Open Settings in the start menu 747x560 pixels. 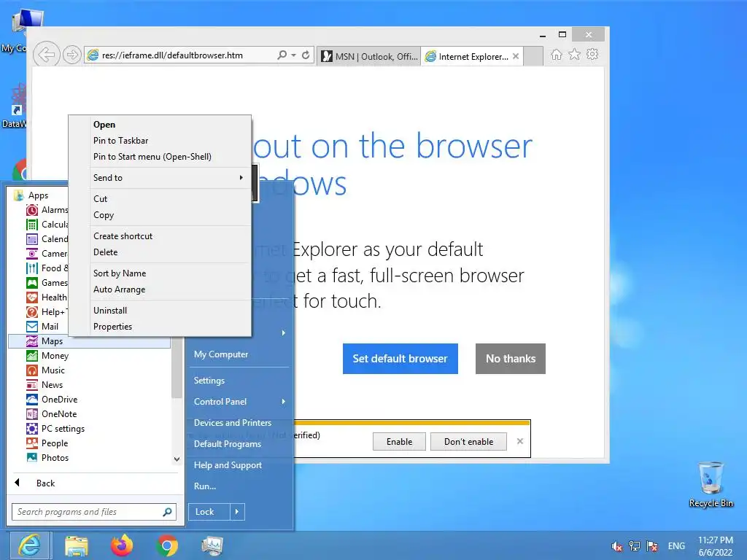click(209, 381)
